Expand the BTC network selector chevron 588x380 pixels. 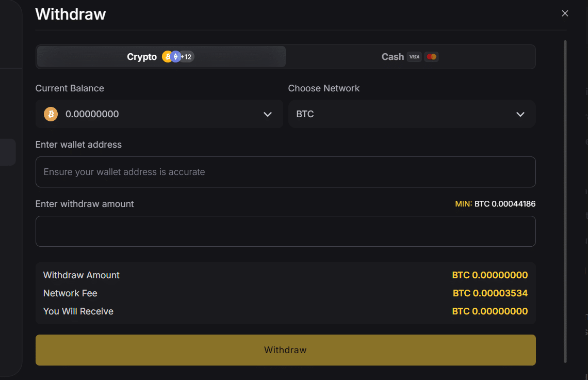click(520, 114)
